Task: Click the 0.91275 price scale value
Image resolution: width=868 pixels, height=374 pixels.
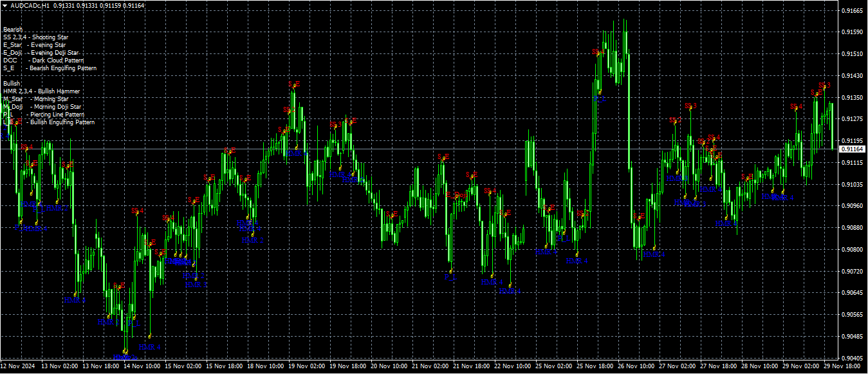Action: 852,119
